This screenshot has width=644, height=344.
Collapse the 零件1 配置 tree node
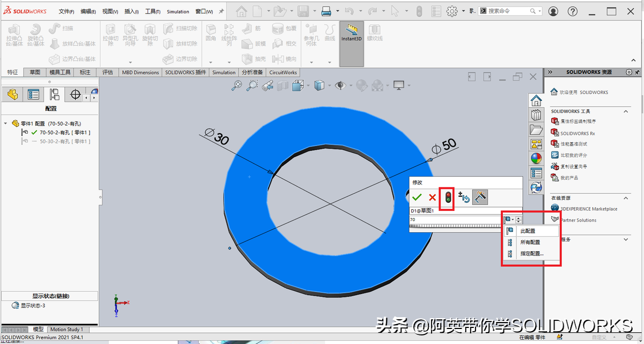tap(5, 123)
